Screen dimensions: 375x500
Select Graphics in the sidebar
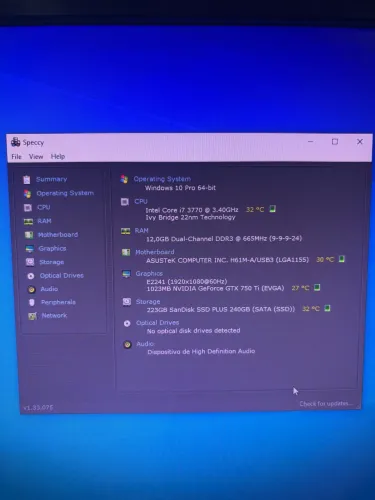coord(52,248)
